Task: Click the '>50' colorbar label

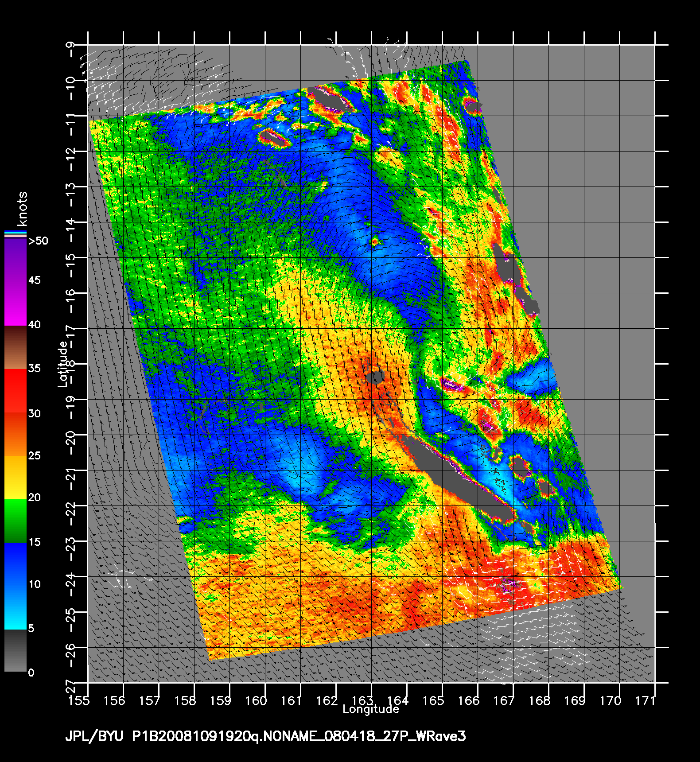Action: (x=38, y=241)
